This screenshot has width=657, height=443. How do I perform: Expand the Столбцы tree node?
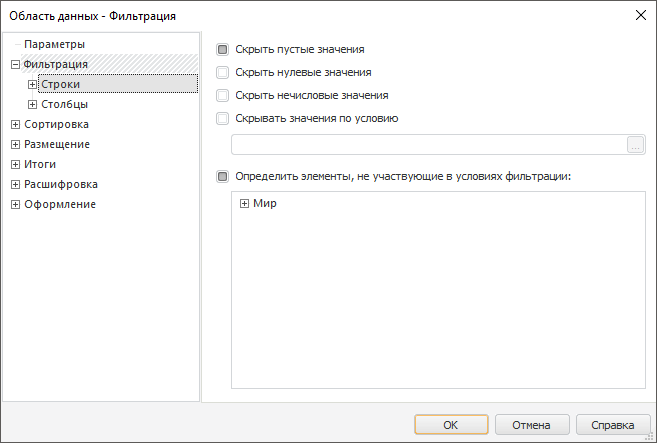click(33, 105)
